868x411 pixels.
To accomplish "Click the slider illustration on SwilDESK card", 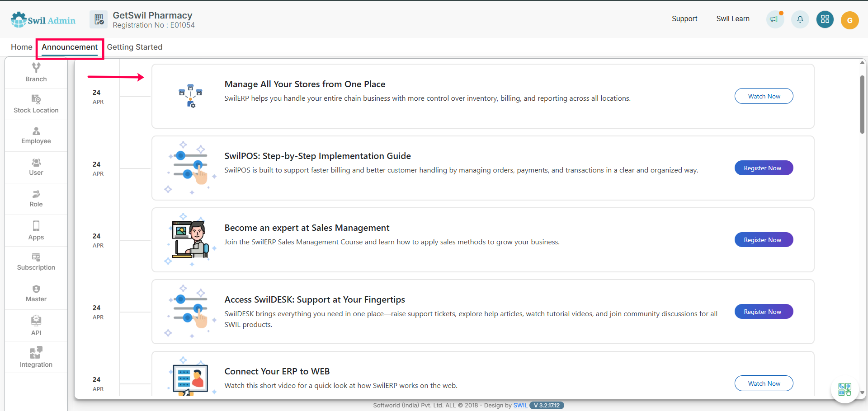I will coord(190,311).
